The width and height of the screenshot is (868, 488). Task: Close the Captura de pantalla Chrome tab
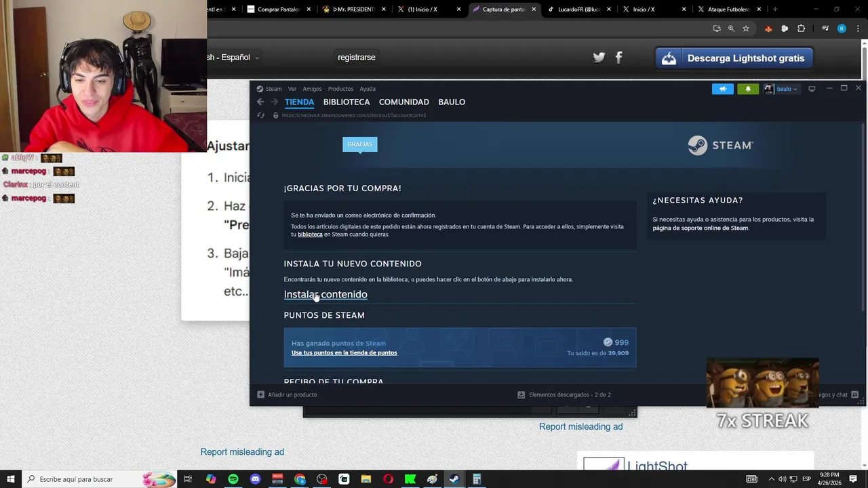534,9
